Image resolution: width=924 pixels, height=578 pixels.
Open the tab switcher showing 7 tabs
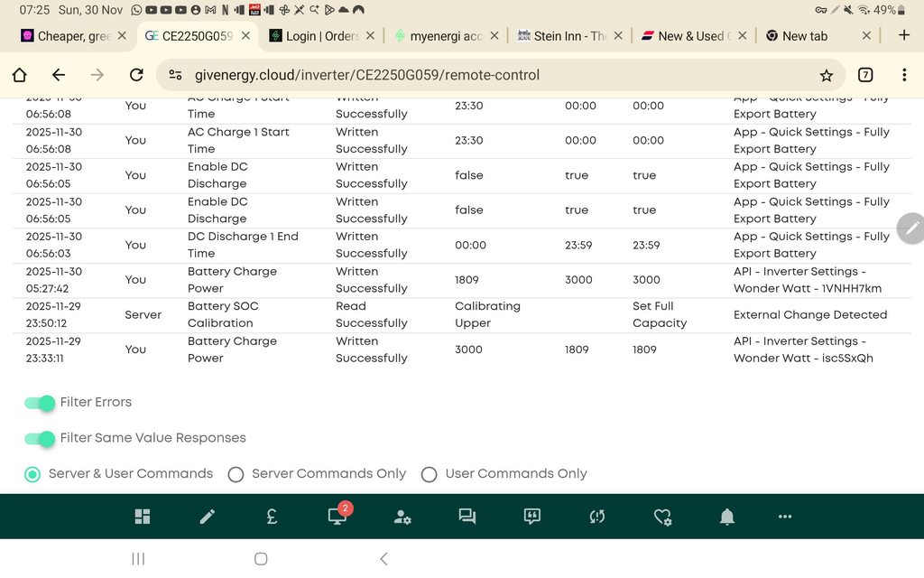(865, 75)
